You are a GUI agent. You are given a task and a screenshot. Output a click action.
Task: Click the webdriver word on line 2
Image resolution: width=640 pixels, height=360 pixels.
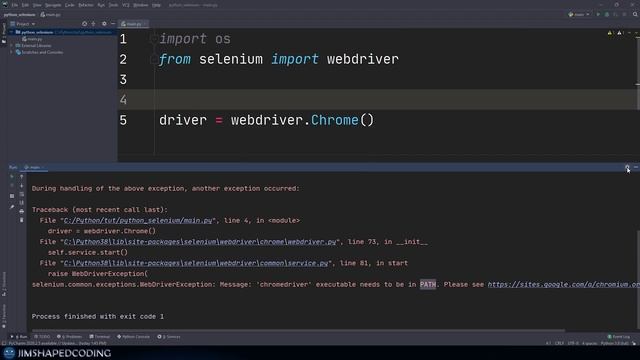point(362,59)
